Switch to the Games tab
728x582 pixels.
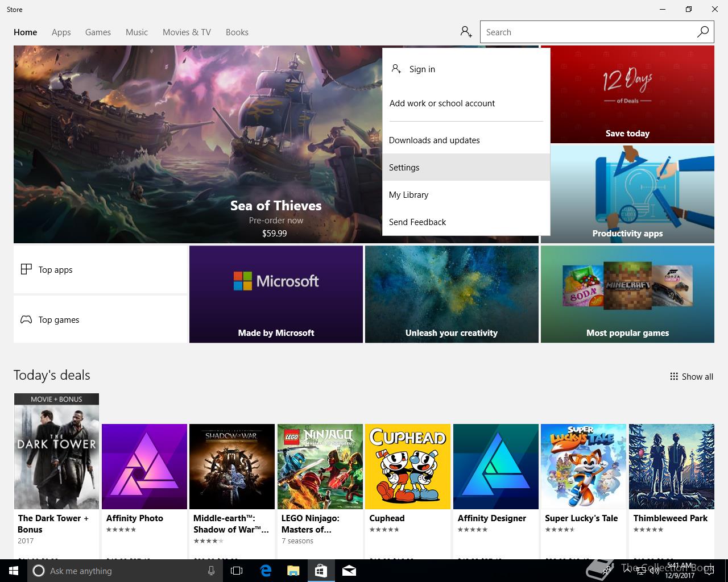(98, 32)
